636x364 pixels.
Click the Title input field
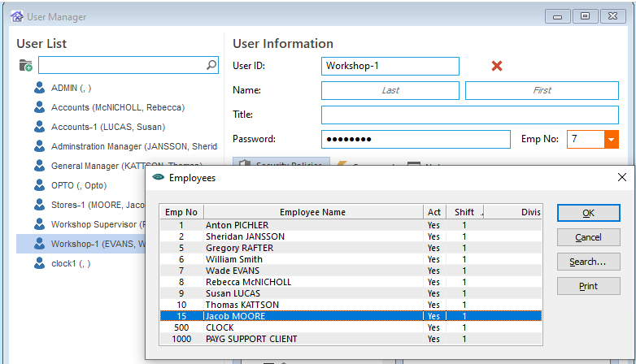coord(470,115)
